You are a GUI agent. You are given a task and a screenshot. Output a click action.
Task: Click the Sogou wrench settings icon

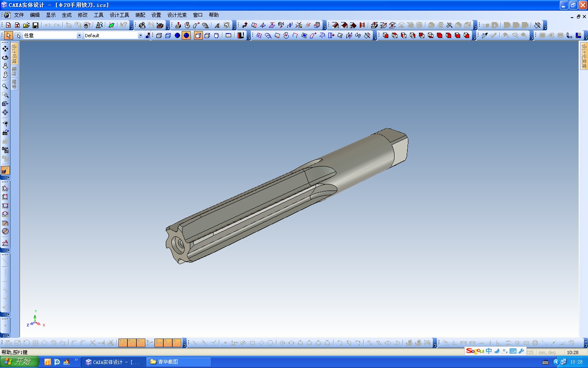[x=521, y=351]
